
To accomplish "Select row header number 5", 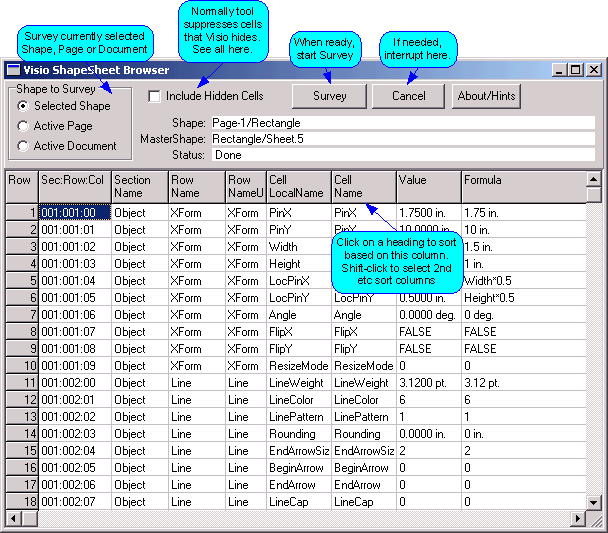I will [x=22, y=281].
